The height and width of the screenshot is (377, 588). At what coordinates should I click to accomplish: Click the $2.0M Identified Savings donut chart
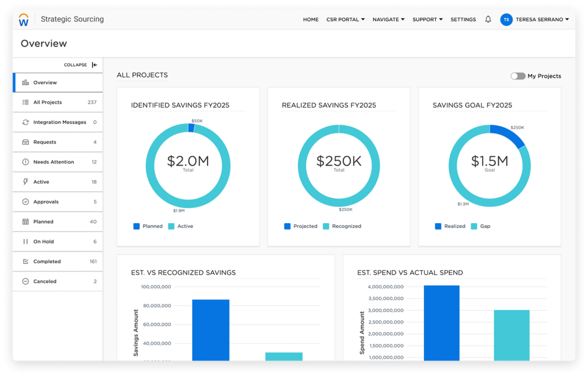click(x=188, y=166)
